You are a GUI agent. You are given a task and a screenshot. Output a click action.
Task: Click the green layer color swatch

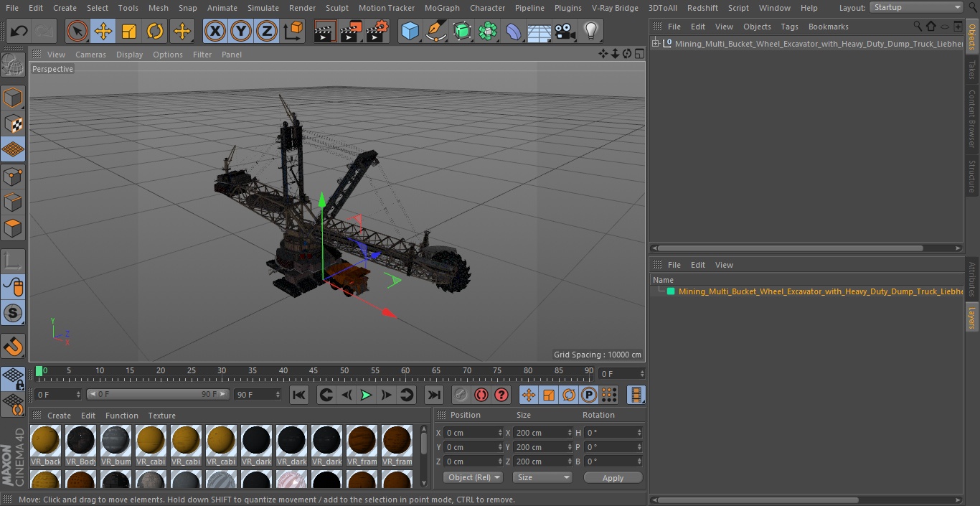click(x=671, y=291)
